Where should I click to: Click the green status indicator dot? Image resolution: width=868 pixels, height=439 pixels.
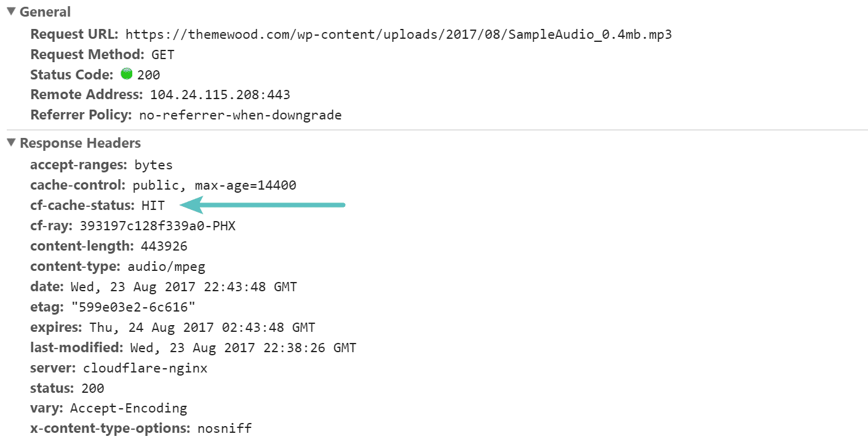(126, 75)
